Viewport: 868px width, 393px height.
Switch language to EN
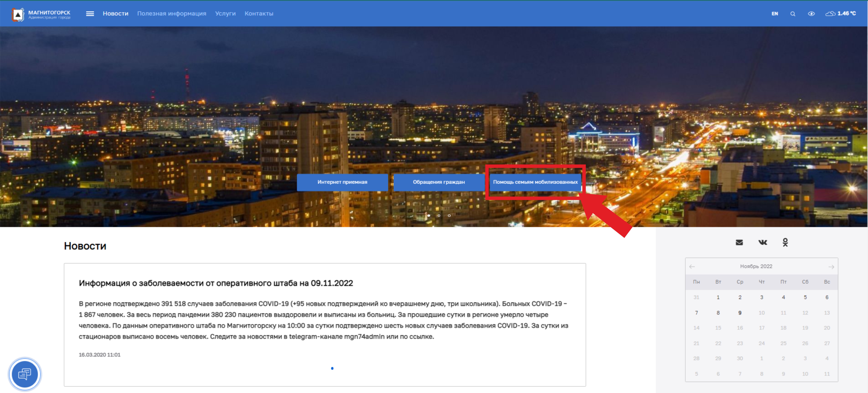click(x=775, y=14)
